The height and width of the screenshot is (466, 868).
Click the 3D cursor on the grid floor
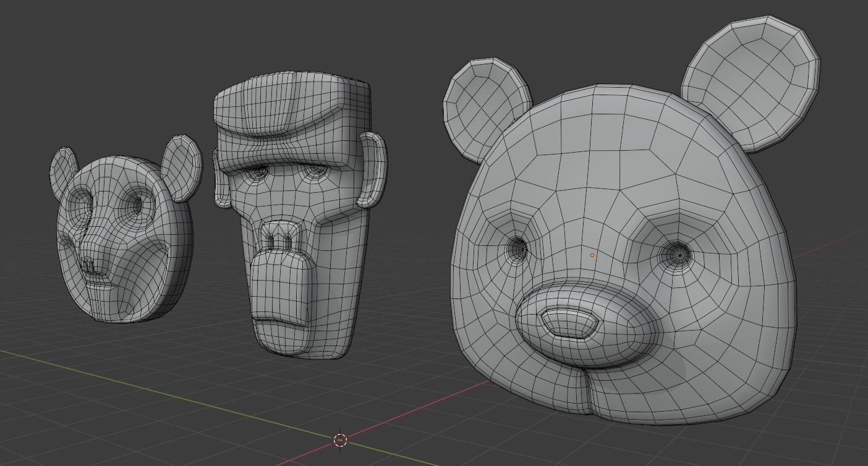[340, 440]
